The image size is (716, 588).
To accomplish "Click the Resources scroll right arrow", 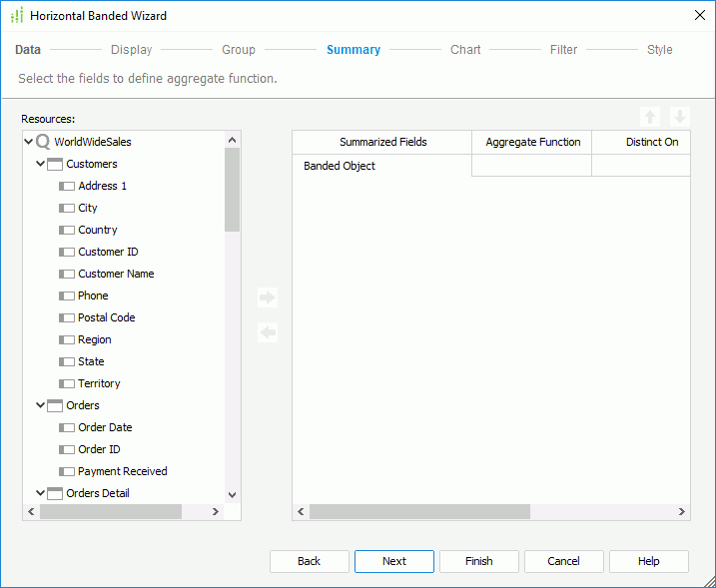I will coord(216,512).
